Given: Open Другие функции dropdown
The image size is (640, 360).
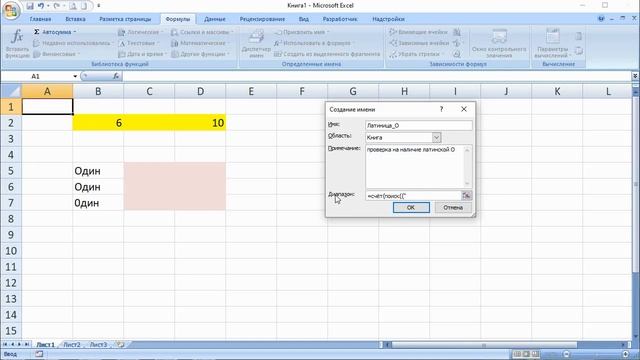Looking at the screenshot, I should pyautogui.click(x=200, y=54).
